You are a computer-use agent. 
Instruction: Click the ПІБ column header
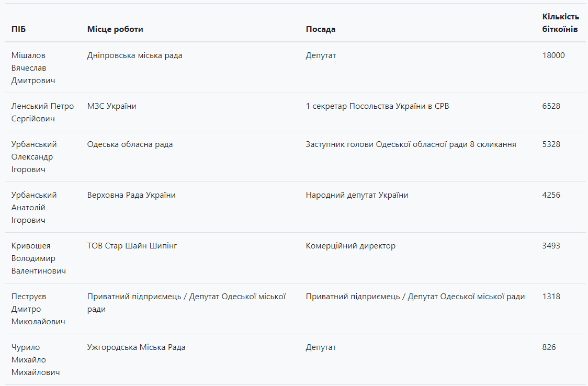[19, 29]
